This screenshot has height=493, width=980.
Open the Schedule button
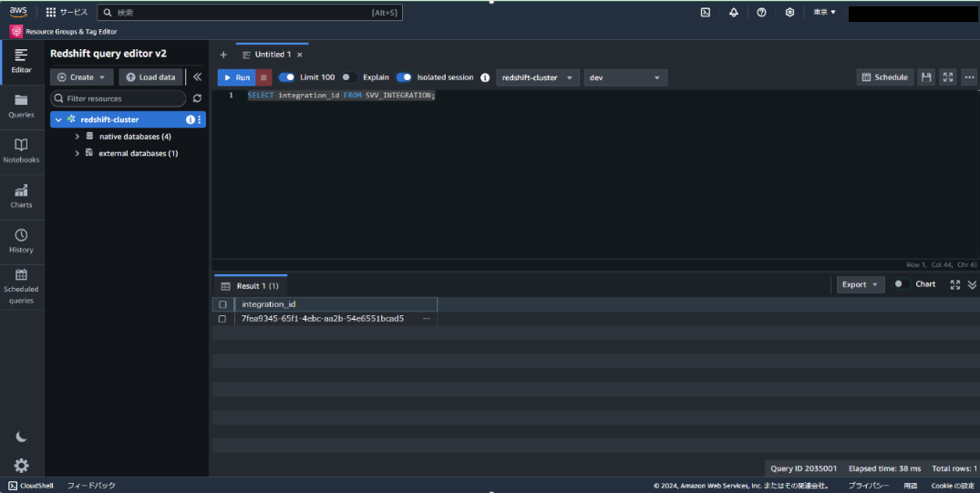point(885,77)
